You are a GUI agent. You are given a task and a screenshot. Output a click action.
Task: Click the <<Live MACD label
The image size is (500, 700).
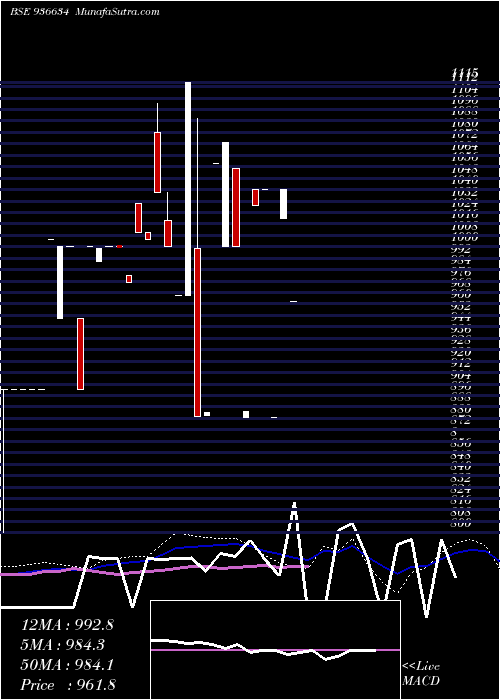click(x=421, y=673)
